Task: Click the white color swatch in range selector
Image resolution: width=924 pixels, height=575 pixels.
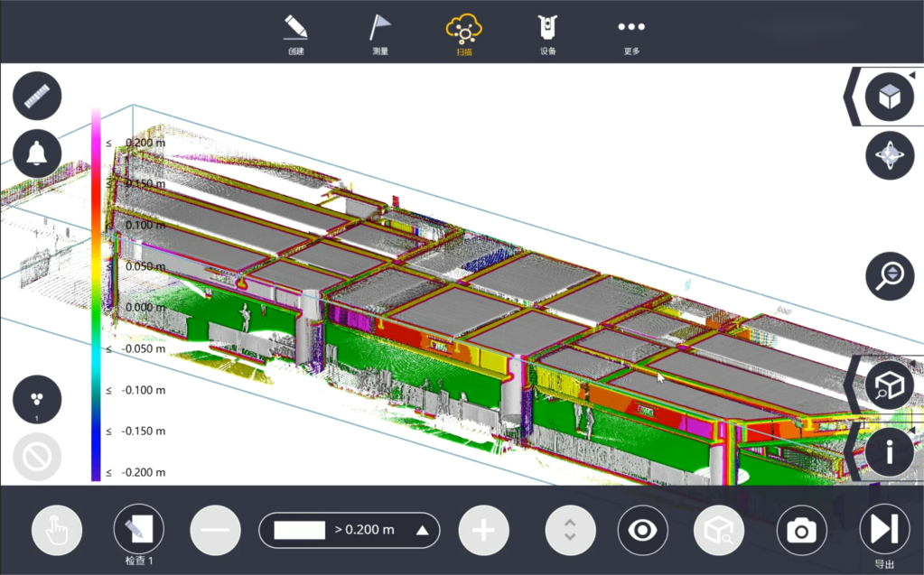Action: click(x=299, y=530)
